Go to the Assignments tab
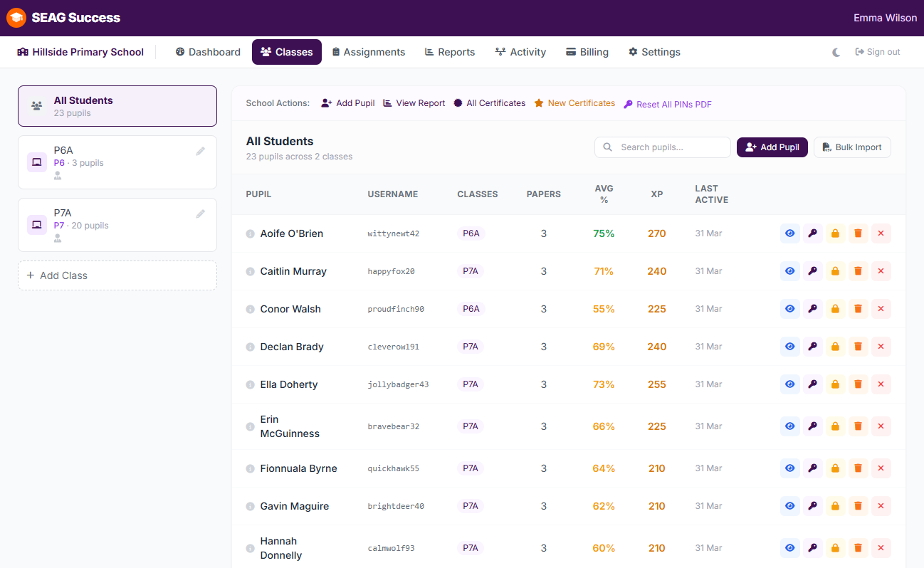Image resolution: width=924 pixels, height=568 pixels. pos(369,52)
